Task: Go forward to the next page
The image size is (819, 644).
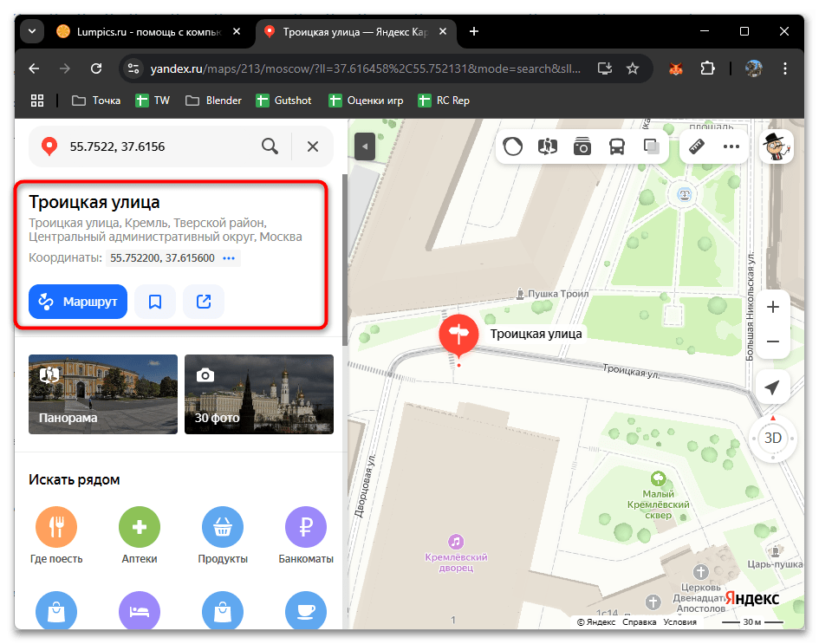Action: (65, 68)
